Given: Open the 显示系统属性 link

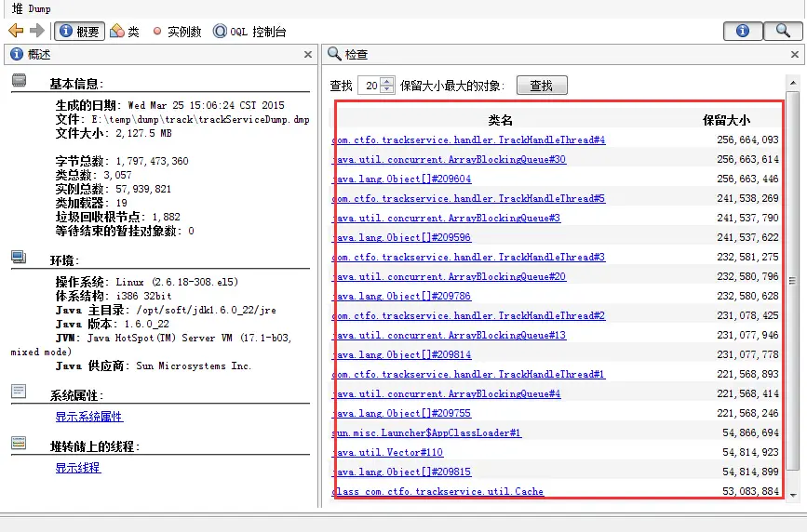Looking at the screenshot, I should pyautogui.click(x=89, y=417).
